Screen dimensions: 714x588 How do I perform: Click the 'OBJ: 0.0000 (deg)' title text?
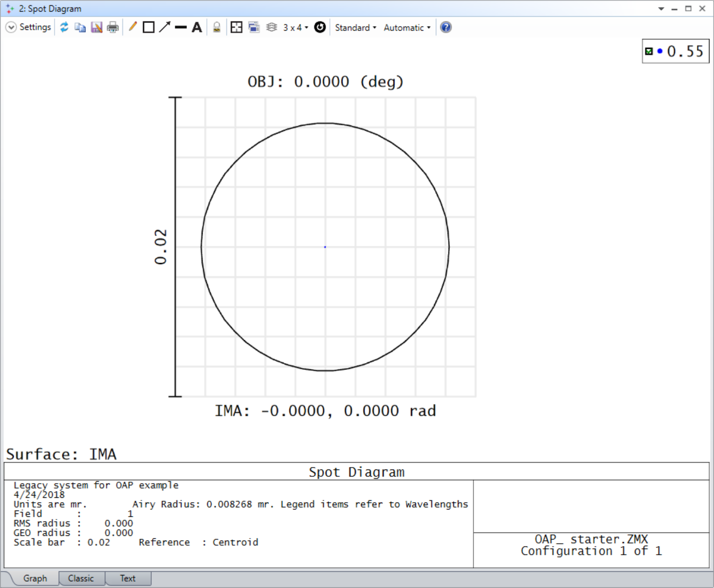coord(326,81)
